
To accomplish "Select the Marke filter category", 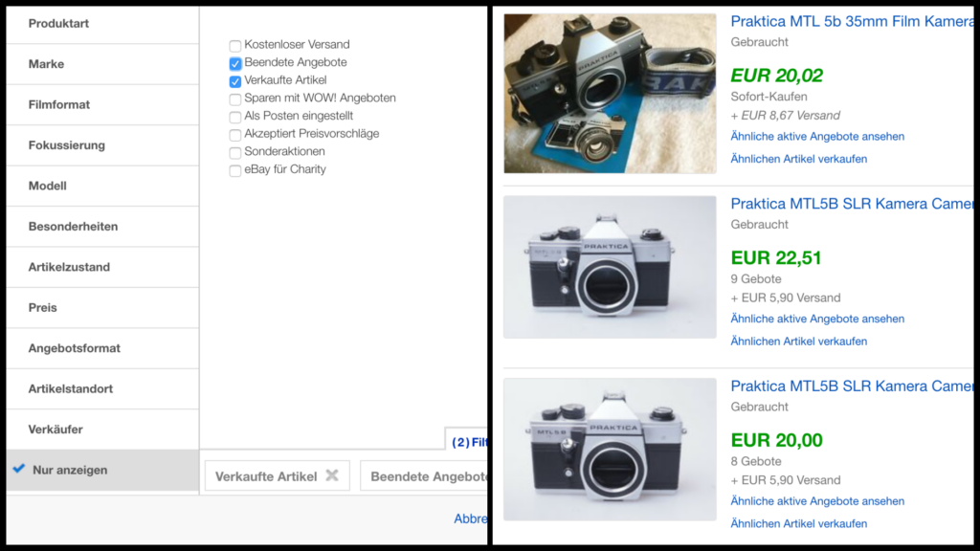I will pyautogui.click(x=102, y=64).
